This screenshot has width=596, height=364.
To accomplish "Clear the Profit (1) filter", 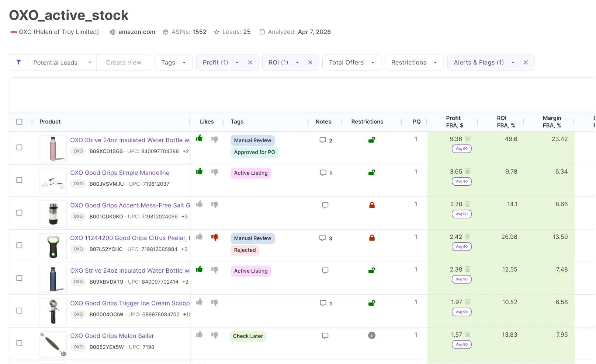I will [250, 63].
